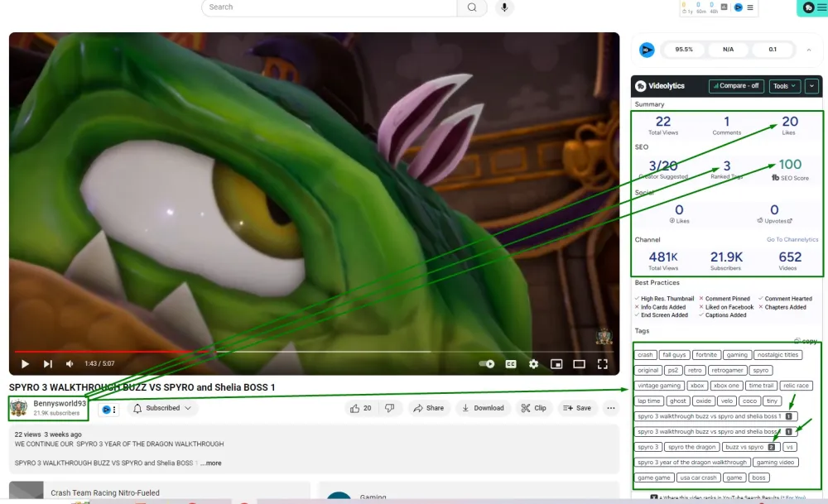828x504 pixels.
Task: Click the SEO Score value 100
Action: point(790,164)
